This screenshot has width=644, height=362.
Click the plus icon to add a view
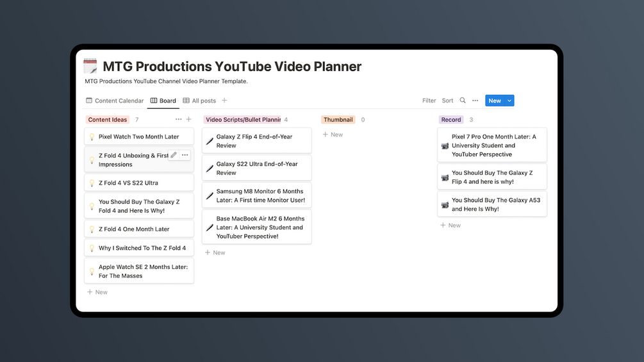224,101
